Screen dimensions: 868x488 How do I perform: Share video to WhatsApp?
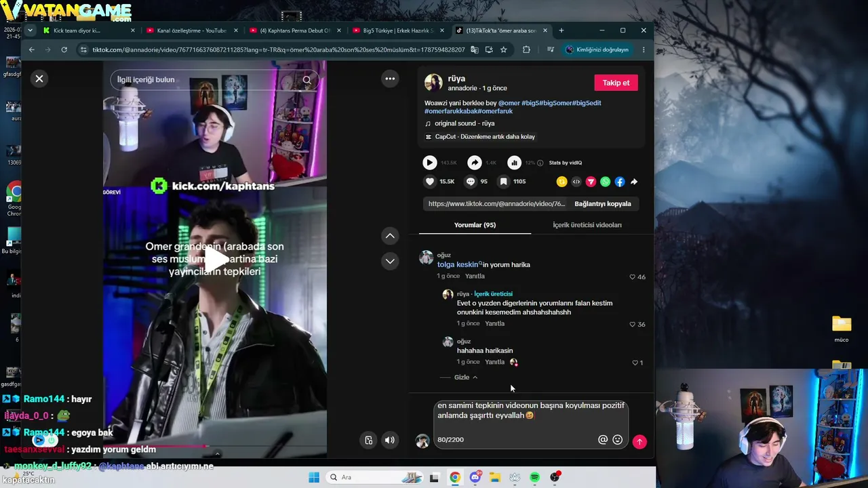(606, 182)
